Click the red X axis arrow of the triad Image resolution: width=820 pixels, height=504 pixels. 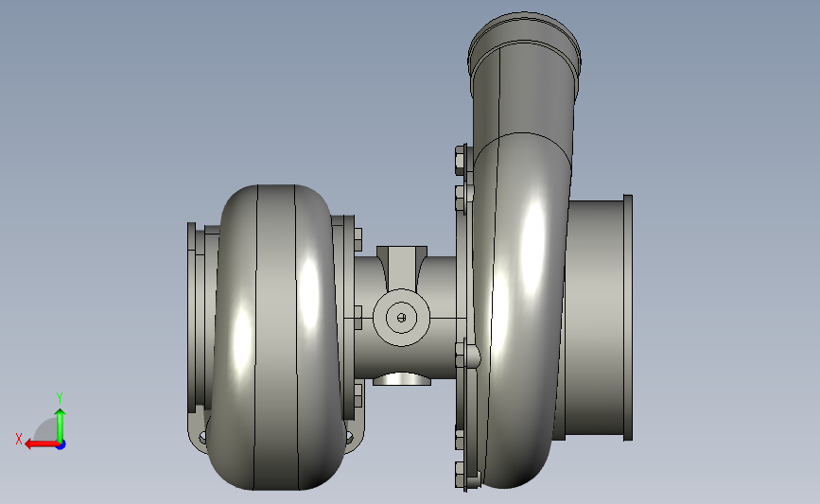point(42,444)
